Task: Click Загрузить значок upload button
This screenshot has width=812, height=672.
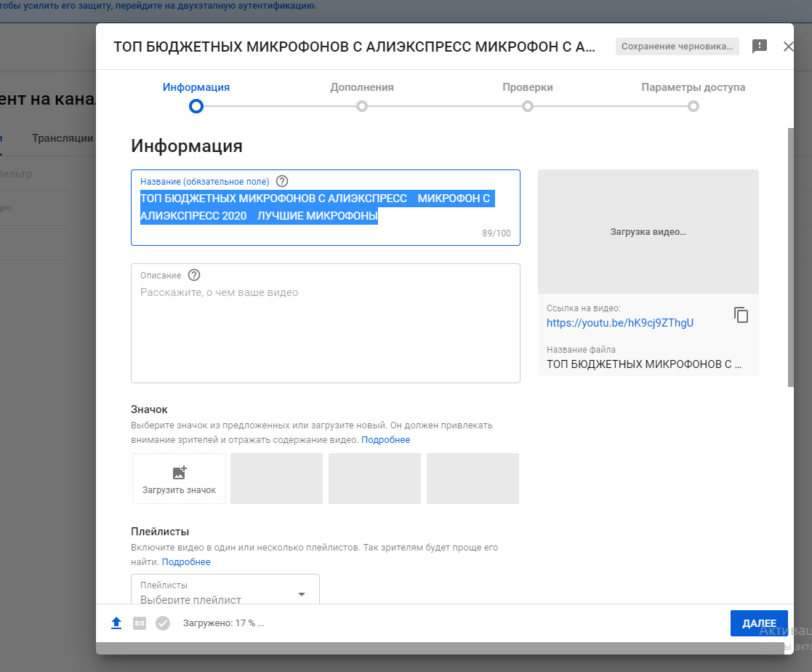Action: click(x=179, y=479)
